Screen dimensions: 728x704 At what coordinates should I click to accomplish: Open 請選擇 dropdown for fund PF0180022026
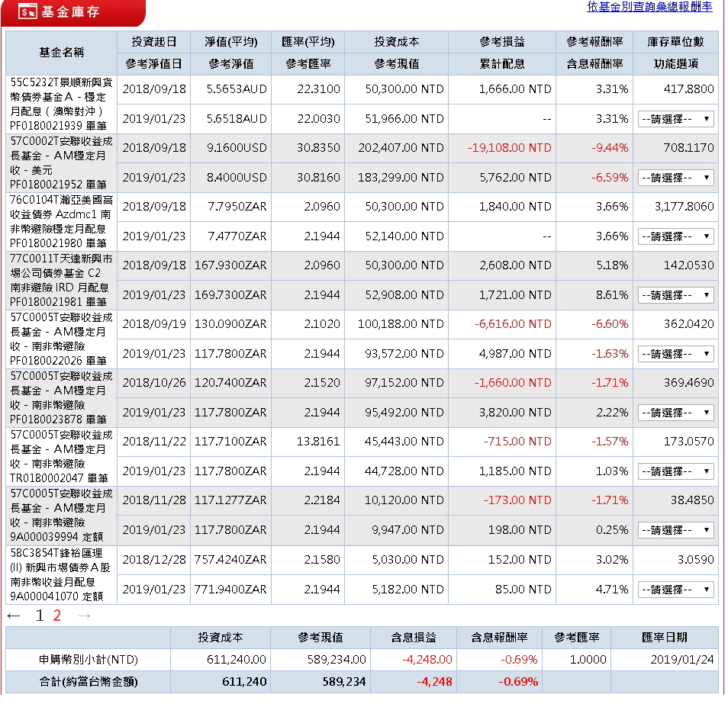click(675, 353)
